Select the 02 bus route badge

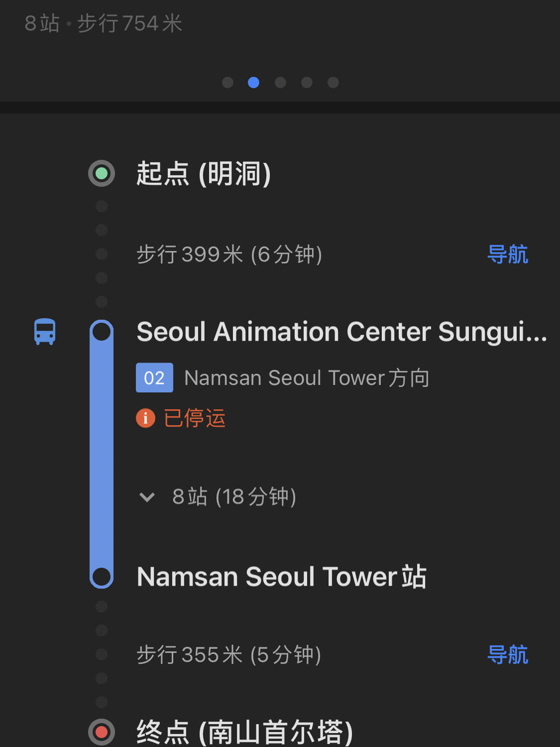point(154,378)
